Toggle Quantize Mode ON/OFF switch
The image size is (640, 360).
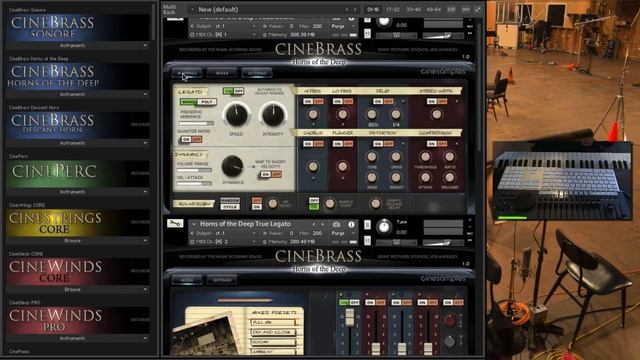pos(191,140)
